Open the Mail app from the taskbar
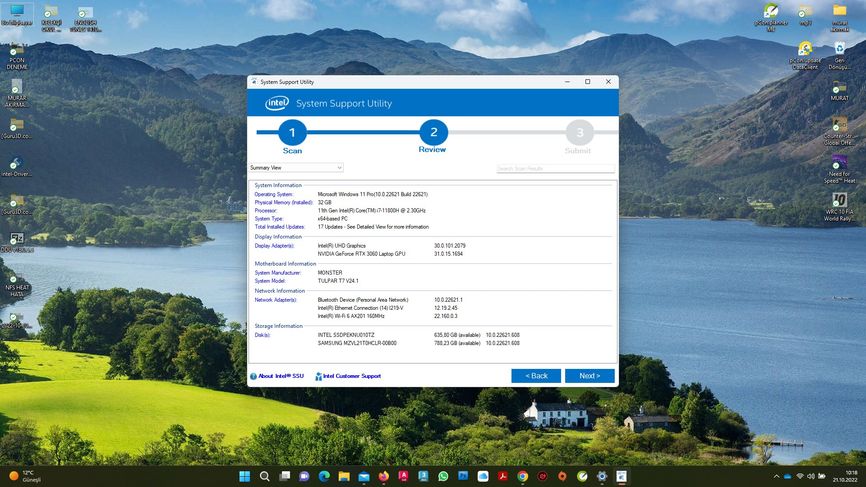 364,477
